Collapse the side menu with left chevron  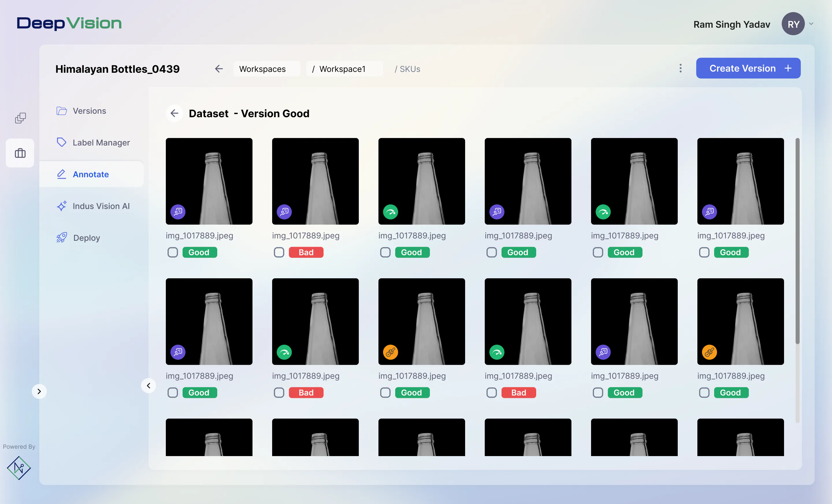click(x=148, y=386)
